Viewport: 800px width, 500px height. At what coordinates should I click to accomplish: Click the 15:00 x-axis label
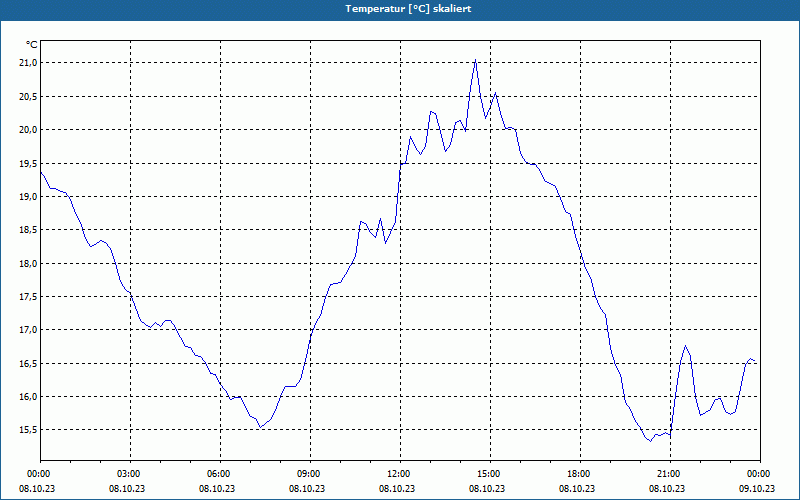click(487, 474)
